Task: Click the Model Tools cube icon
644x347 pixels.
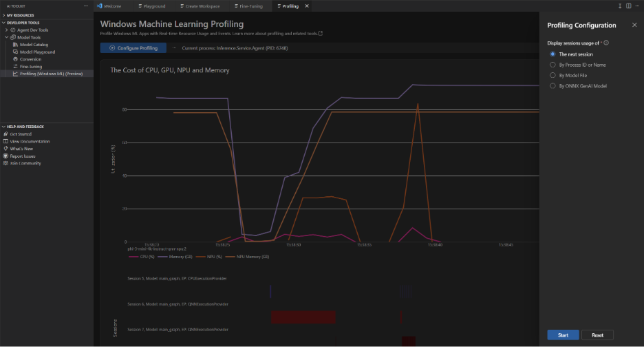Action: 13,37
